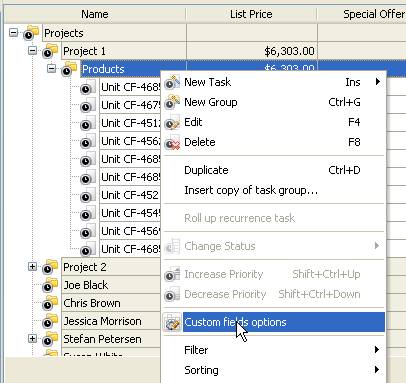Click the Joe Black folder icon

tap(50, 285)
